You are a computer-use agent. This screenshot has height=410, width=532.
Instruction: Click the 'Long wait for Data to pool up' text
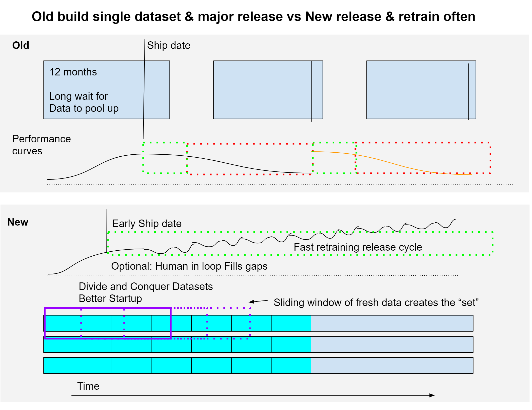point(84,102)
